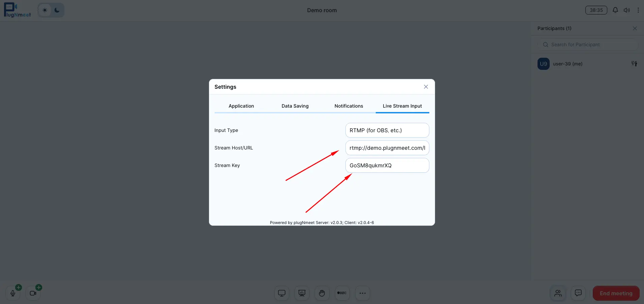Click the Stream Key field
Screen dimensions: 644x304
click(387, 165)
